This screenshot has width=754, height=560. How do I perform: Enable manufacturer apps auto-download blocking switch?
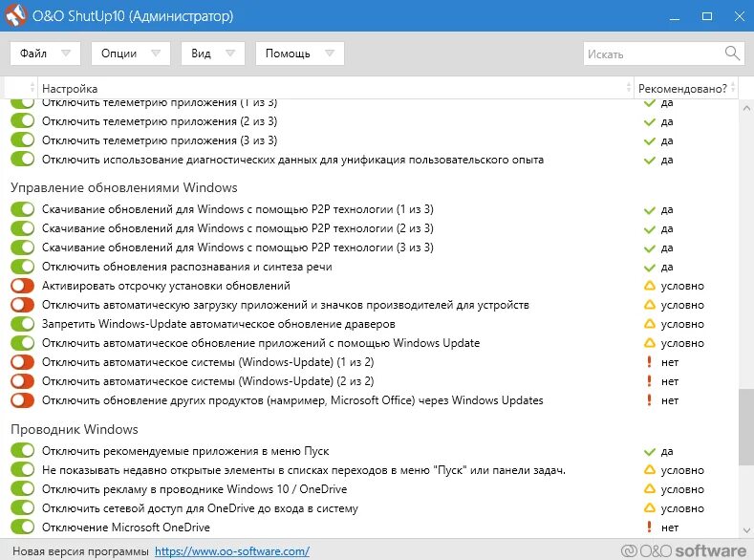pyautogui.click(x=22, y=305)
